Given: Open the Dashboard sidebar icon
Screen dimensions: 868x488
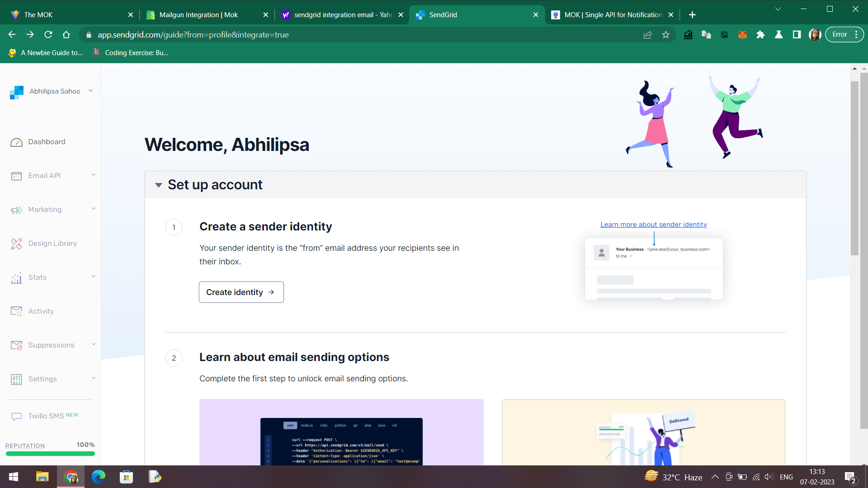Looking at the screenshot, I should (16, 142).
